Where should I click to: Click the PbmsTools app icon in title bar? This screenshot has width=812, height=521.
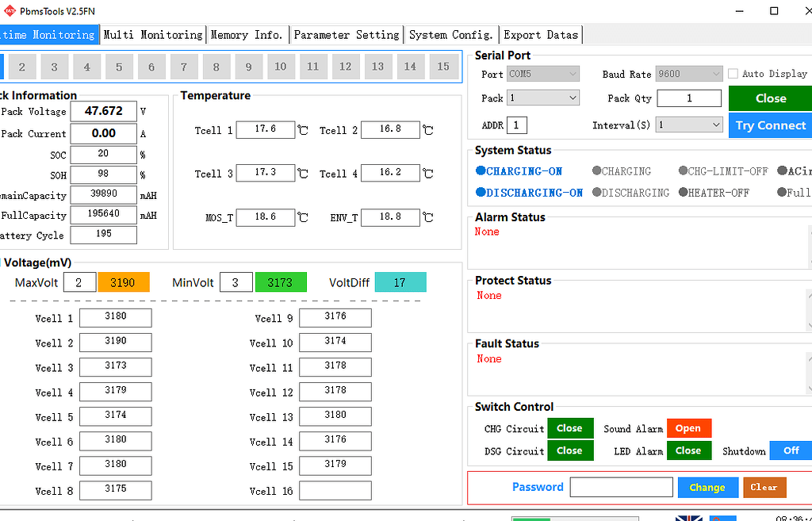tap(10, 11)
